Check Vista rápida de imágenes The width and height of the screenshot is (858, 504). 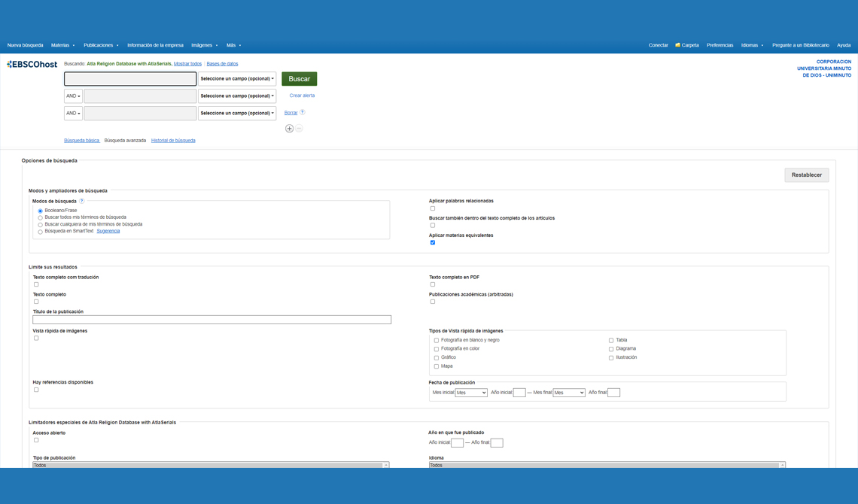[36, 338]
